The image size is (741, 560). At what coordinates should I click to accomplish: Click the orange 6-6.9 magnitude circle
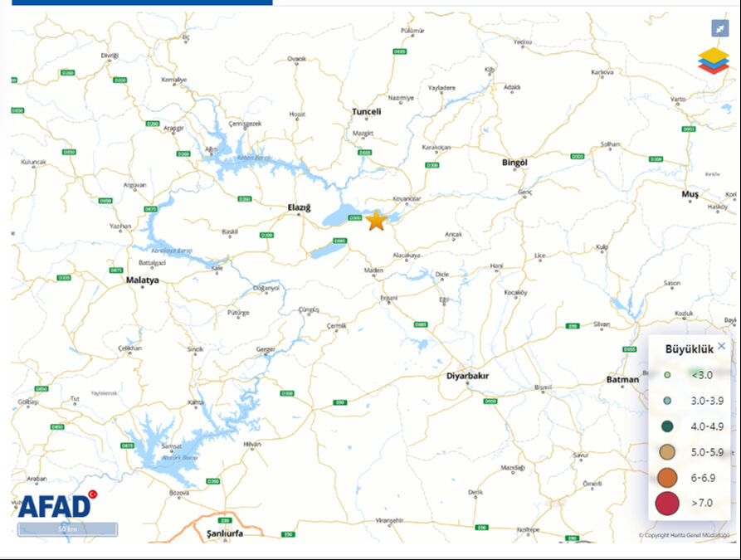tap(667, 478)
